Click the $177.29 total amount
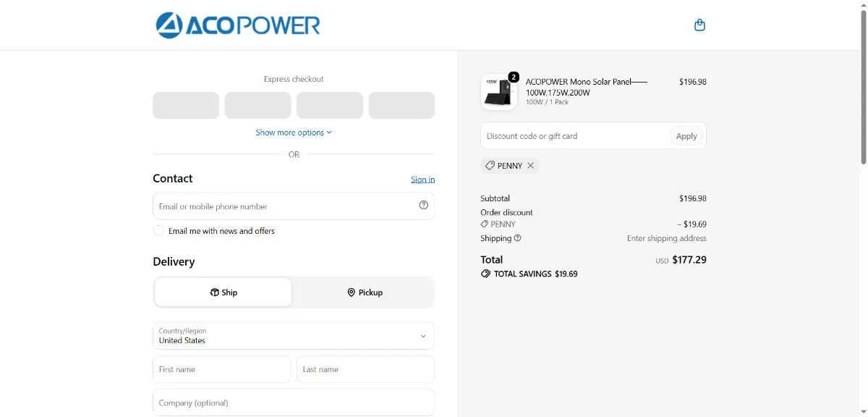Screen dimensions: 868x417 [689, 260]
